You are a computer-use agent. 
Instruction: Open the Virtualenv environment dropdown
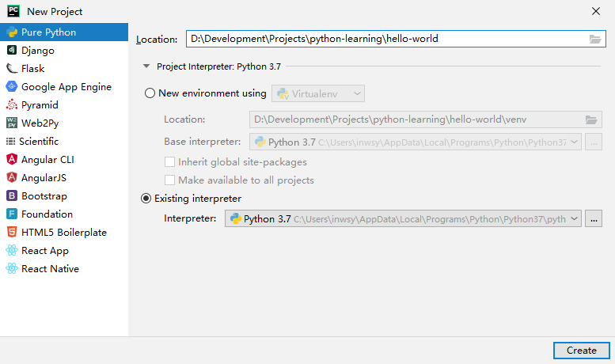[x=318, y=93]
